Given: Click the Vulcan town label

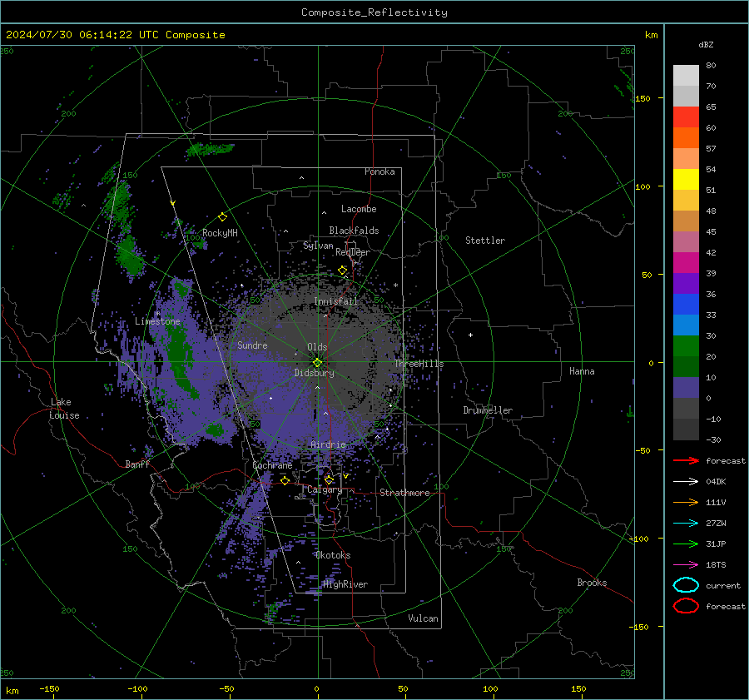Looking at the screenshot, I should click(424, 618).
